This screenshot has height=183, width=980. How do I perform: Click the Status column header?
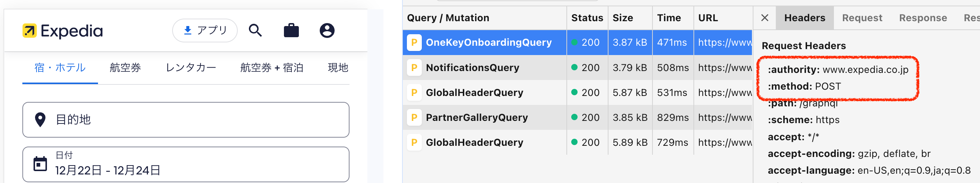(587, 18)
